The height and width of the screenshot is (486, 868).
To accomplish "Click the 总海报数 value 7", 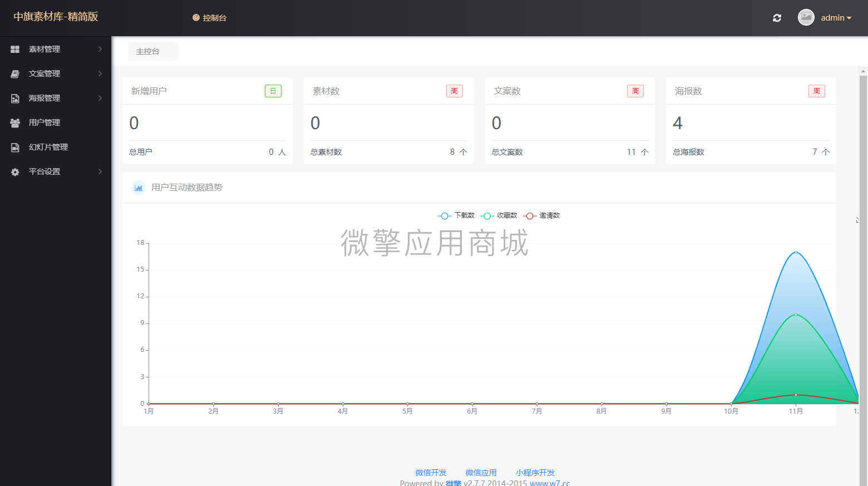I will pos(815,152).
